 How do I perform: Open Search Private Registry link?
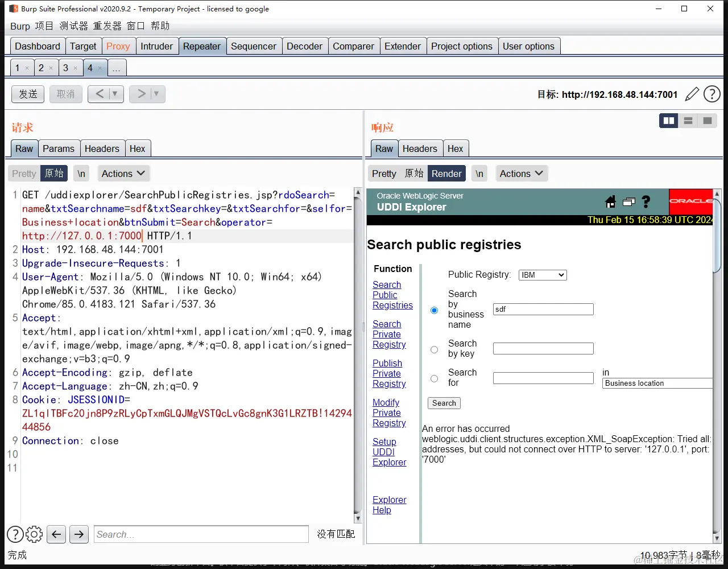pyautogui.click(x=389, y=334)
